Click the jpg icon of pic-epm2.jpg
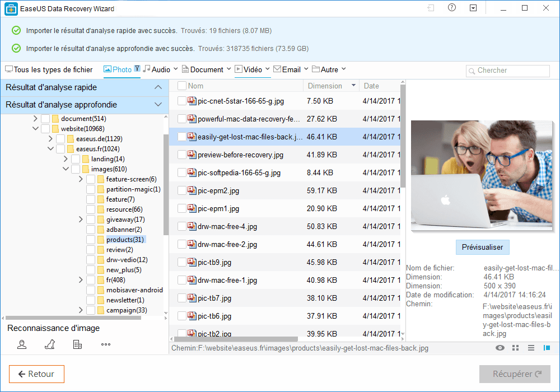The image size is (560, 392). pos(192,190)
